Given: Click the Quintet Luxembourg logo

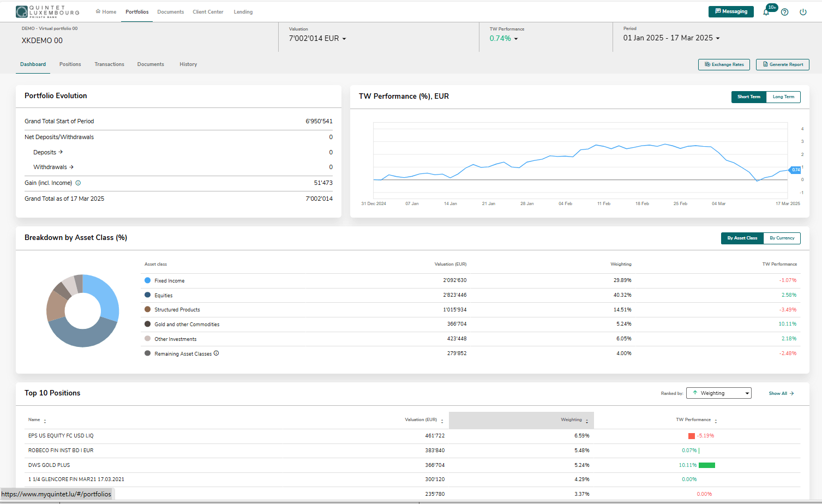Looking at the screenshot, I should pos(47,11).
